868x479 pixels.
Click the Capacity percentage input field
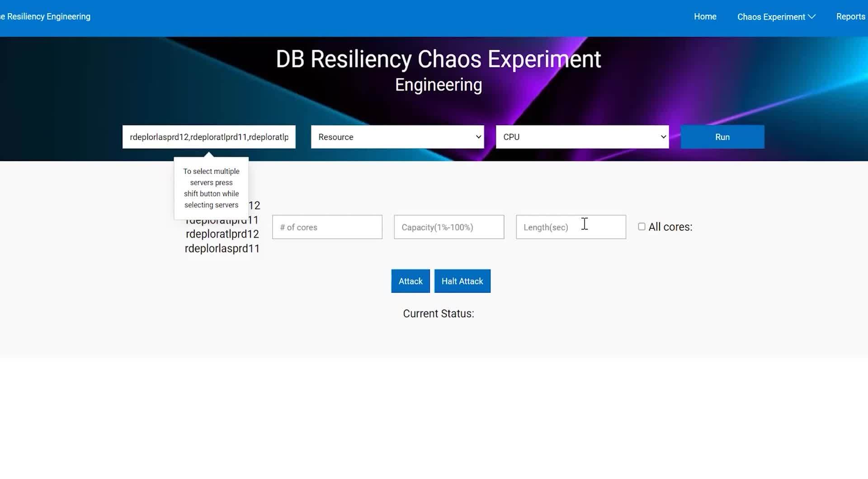pyautogui.click(x=448, y=227)
